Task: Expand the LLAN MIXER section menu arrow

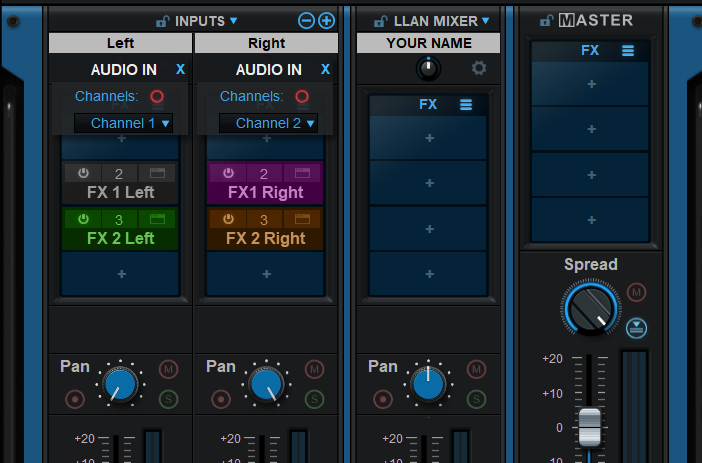Action: pos(486,21)
